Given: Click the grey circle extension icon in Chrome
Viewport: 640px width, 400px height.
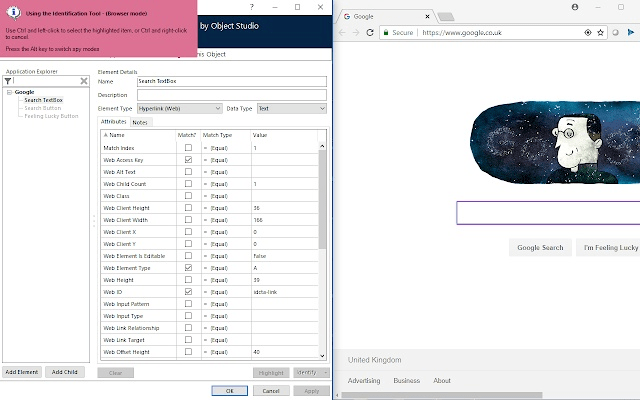Looking at the screenshot, I should (615, 33).
